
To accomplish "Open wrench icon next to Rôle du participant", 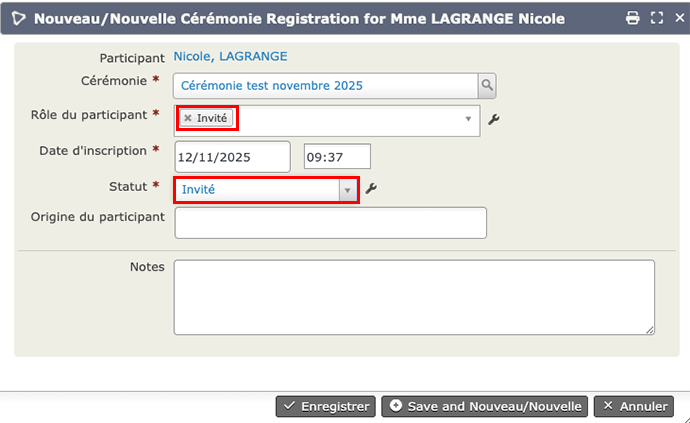I will 493,120.
